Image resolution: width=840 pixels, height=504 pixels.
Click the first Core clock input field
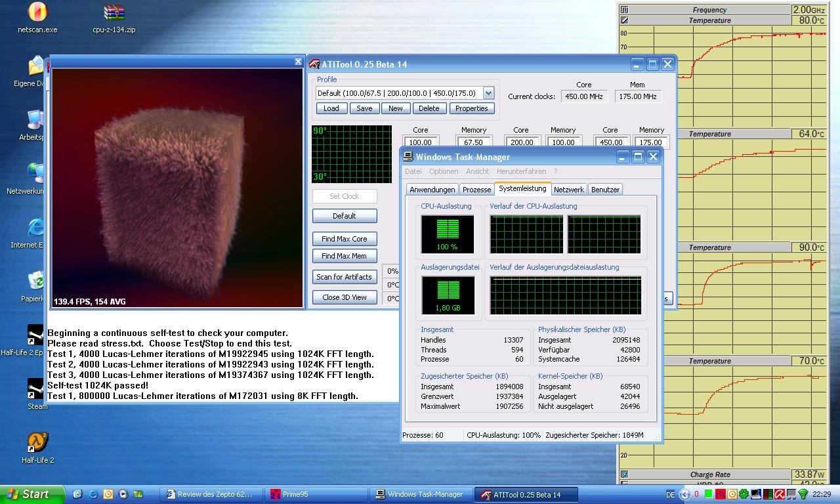420,142
